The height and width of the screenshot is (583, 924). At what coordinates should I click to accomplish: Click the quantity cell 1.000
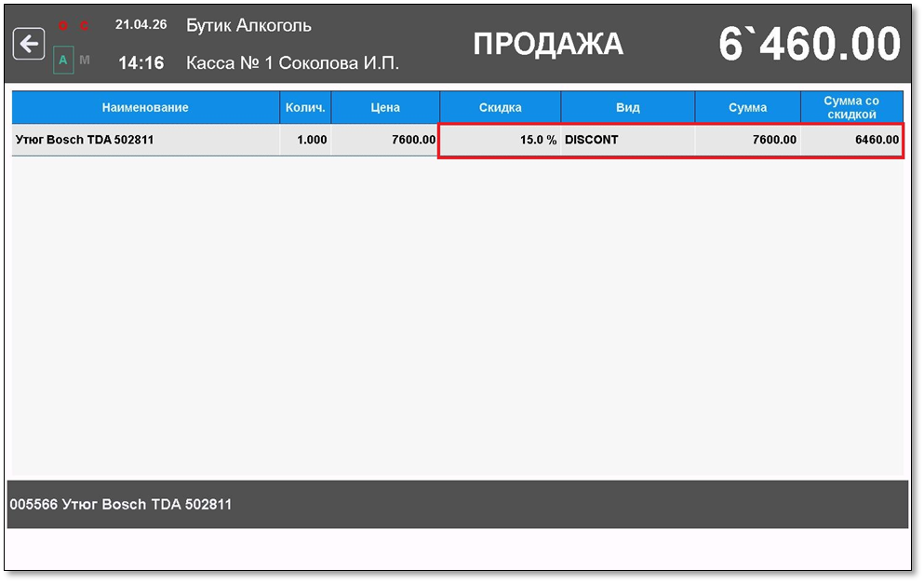click(305, 140)
